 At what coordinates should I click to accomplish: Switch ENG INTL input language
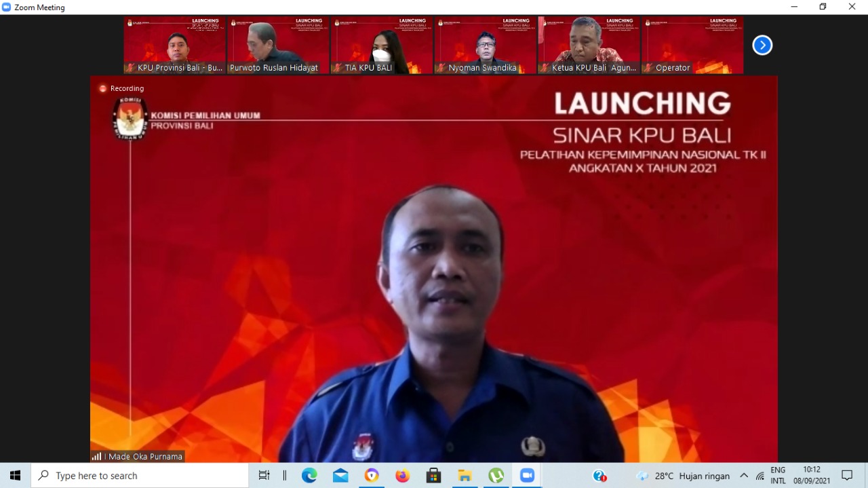778,476
